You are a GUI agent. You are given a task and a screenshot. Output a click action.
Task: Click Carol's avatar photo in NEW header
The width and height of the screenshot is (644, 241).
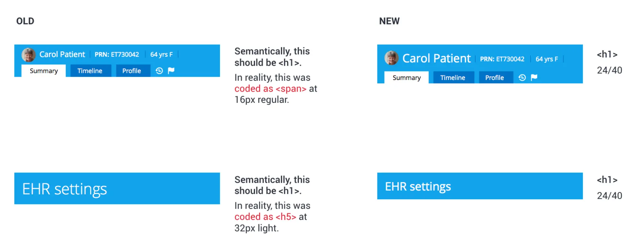pos(391,58)
